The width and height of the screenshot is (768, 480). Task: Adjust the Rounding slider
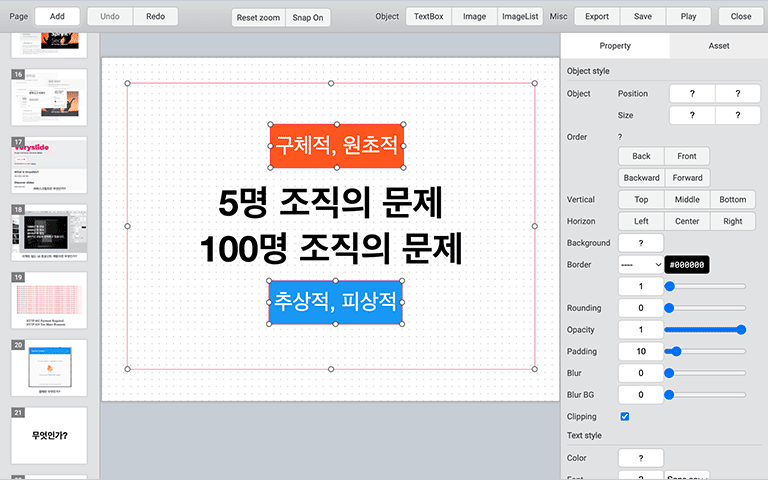click(705, 308)
